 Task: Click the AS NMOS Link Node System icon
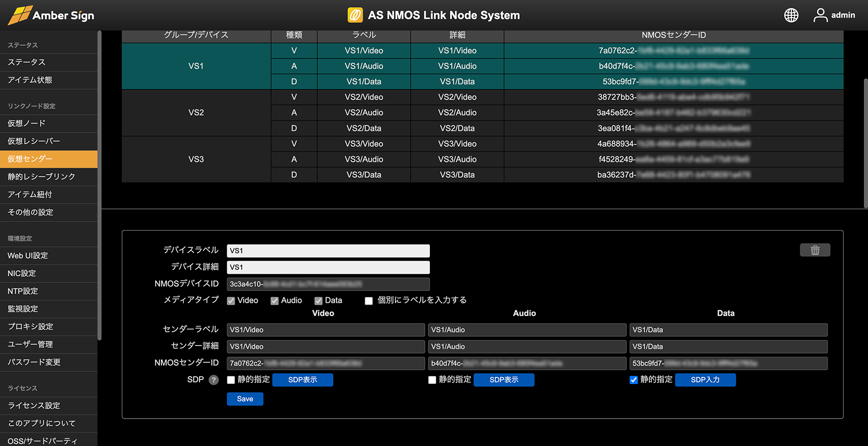[355, 15]
